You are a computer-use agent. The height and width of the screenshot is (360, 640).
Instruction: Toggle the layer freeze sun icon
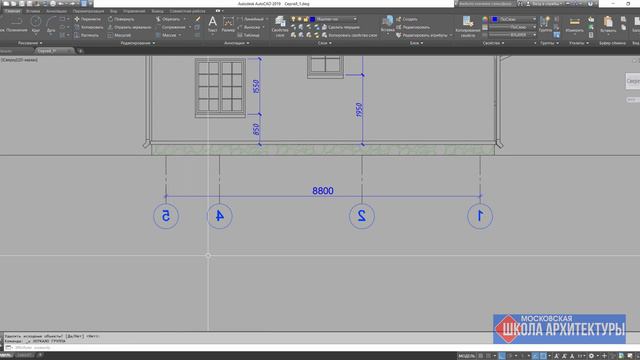pos(299,19)
